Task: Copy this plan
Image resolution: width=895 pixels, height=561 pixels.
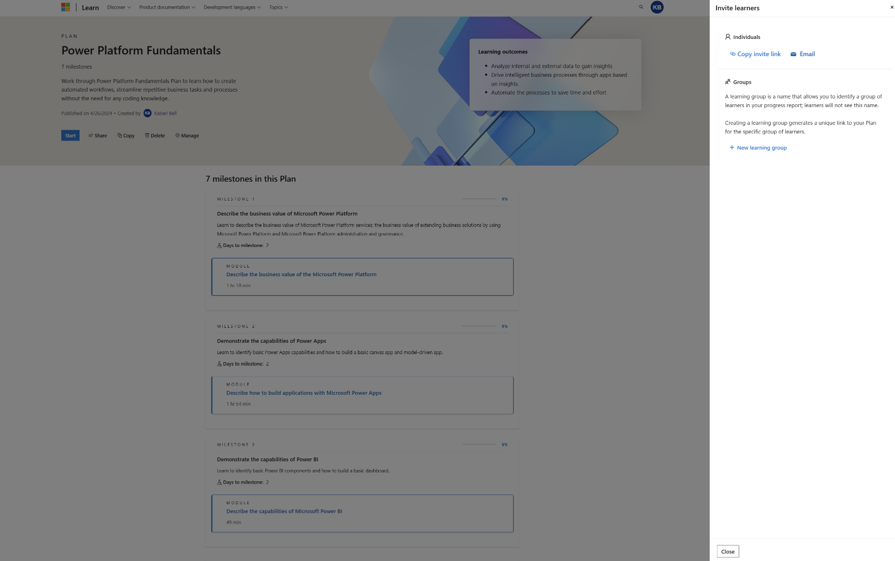Action: click(126, 136)
